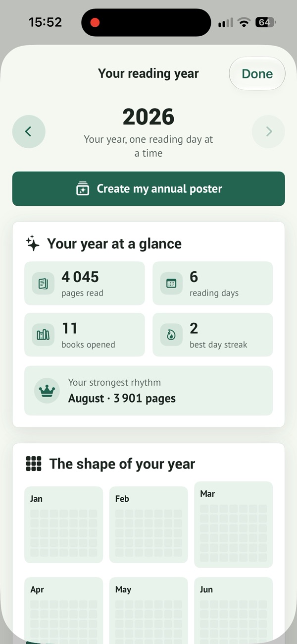This screenshot has width=297, height=644.
Task: Tap the crown icon for strongest rhythm
Action: pyautogui.click(x=47, y=391)
